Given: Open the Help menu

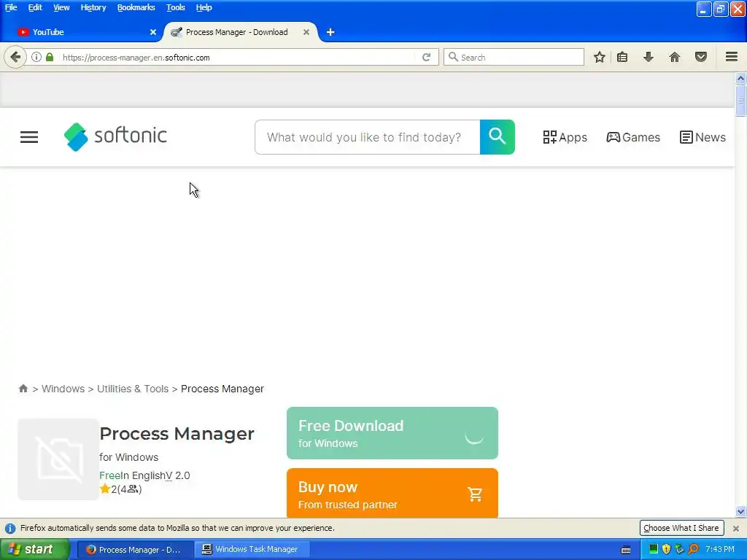Looking at the screenshot, I should coord(204,7).
